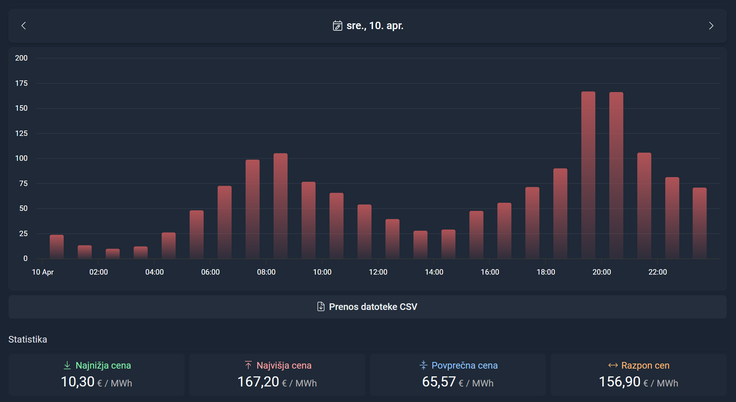Screen dimensions: 736x402
Task: Go to next day with right arrow
Action: coord(711,26)
